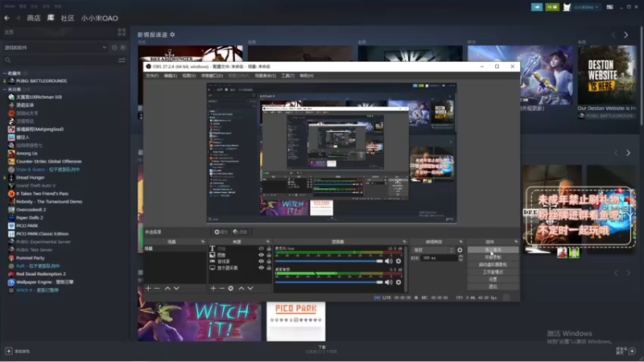Open OBS settings button in controls
The width and height of the screenshot is (644, 362).
point(493,279)
